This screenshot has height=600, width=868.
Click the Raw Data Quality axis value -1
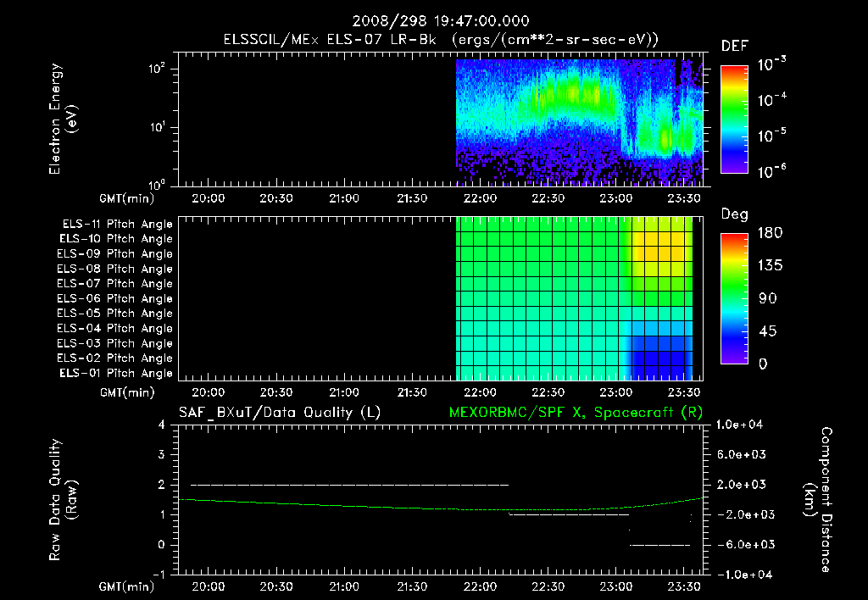pos(159,575)
